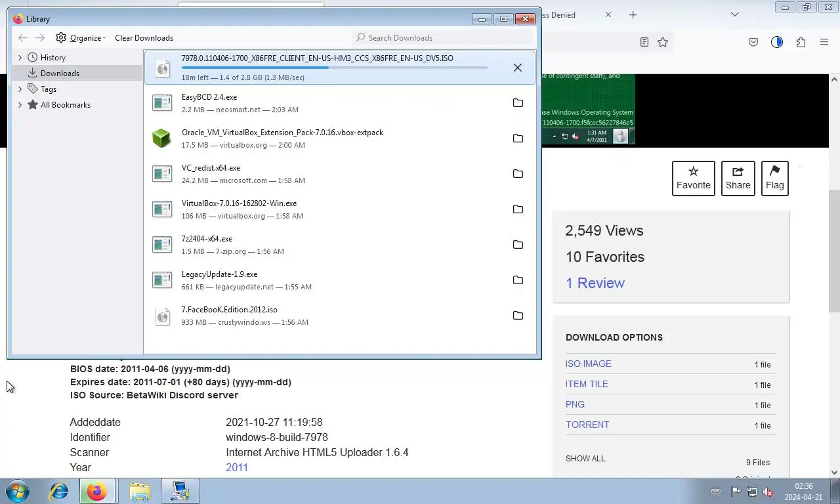Open network tray icon

[x=752, y=492]
